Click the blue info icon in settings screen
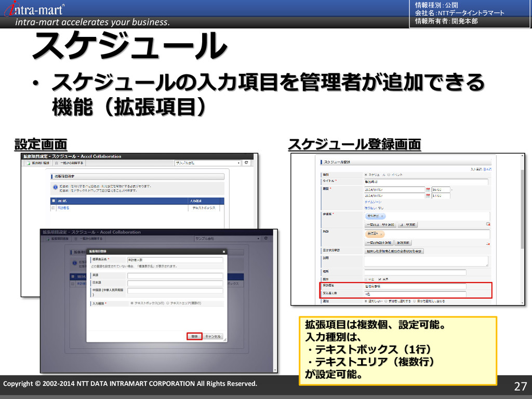532x399 pixels. tap(55, 187)
